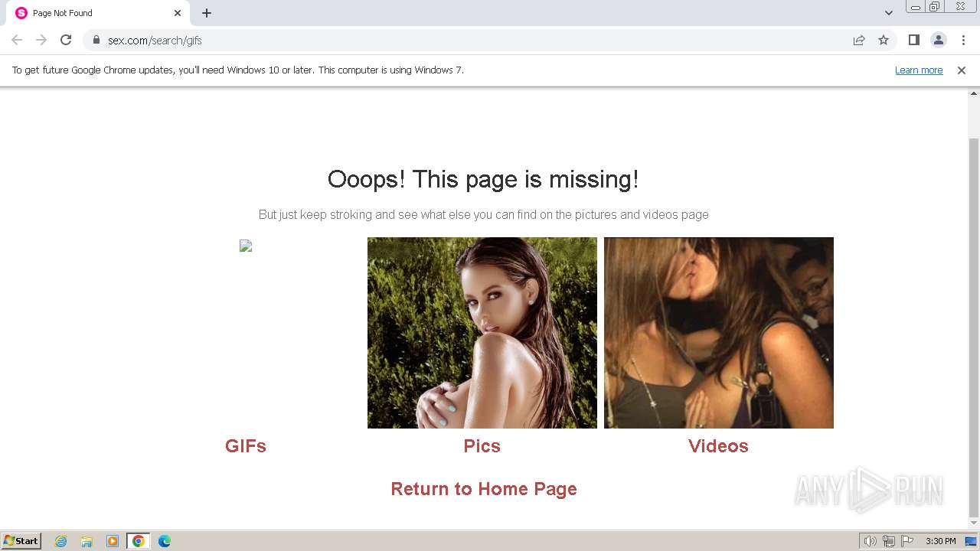Toggle the Chrome side panel

[x=913, y=40]
